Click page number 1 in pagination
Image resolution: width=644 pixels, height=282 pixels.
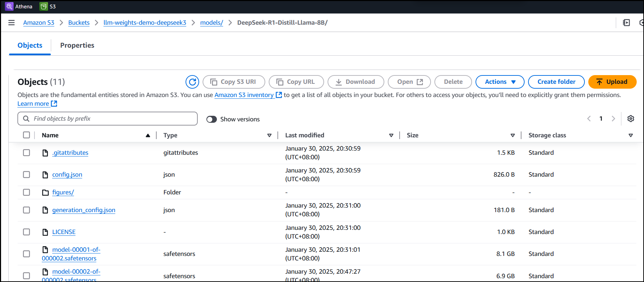point(601,119)
